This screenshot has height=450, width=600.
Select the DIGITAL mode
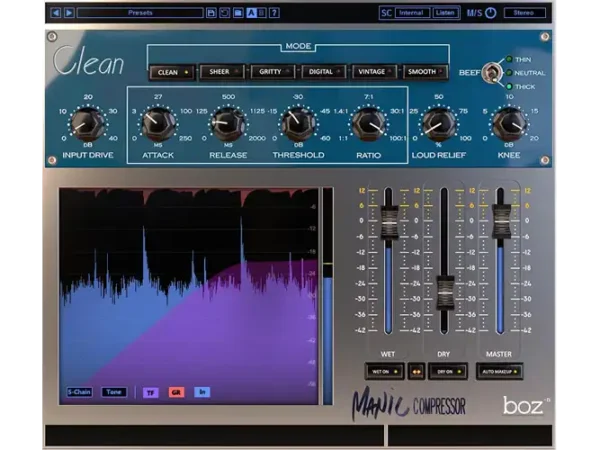[x=324, y=72]
